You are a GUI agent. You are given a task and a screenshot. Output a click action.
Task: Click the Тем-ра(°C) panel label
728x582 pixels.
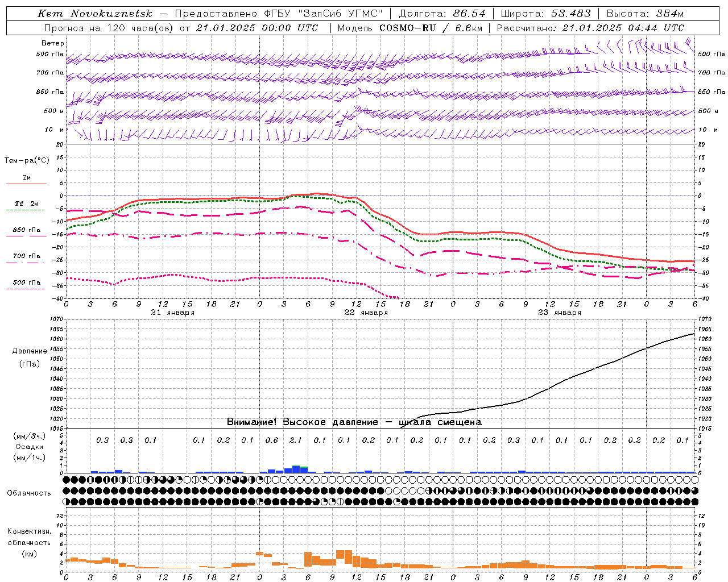pyautogui.click(x=27, y=161)
